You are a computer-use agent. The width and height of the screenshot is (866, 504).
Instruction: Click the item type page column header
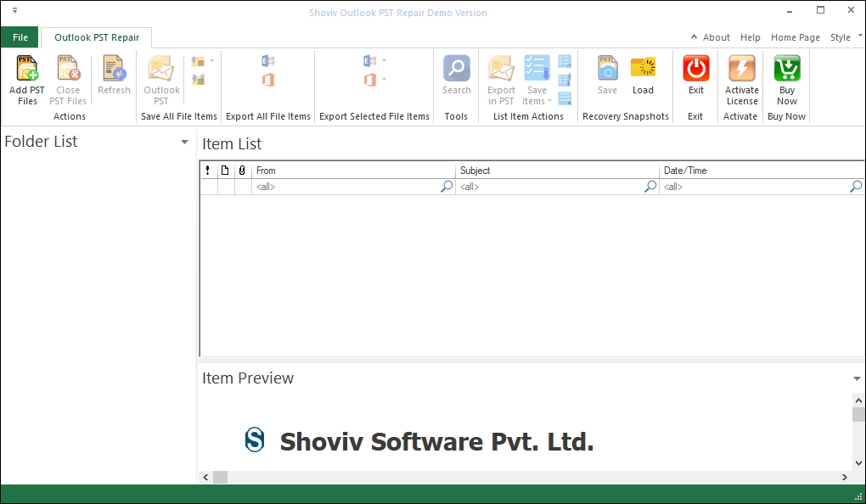click(x=225, y=170)
